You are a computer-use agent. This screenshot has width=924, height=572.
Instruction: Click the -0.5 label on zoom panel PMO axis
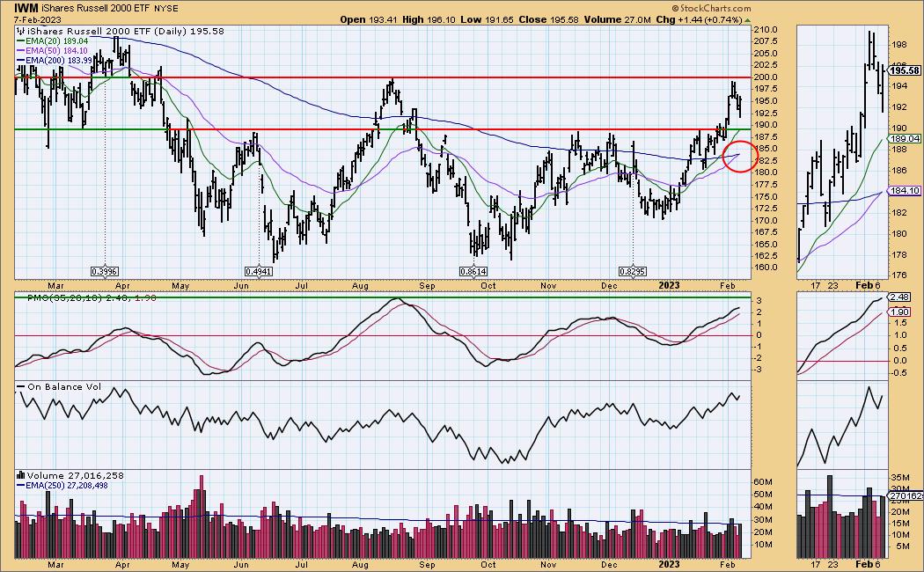(x=898, y=373)
